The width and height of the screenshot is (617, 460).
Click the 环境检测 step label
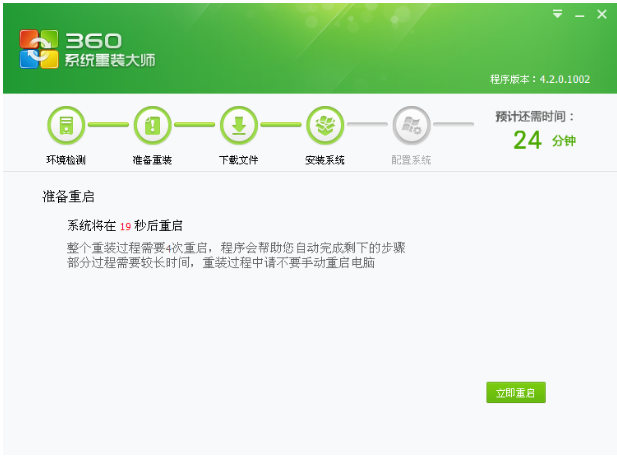66,160
